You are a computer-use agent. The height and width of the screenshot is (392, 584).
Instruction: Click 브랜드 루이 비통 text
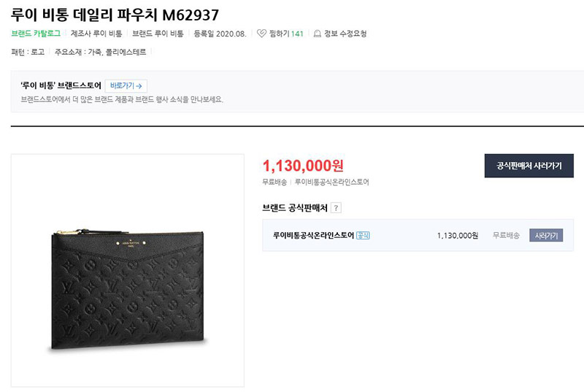pos(158,34)
